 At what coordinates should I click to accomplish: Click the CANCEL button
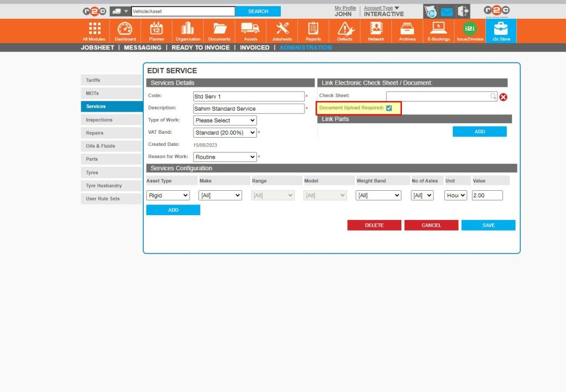point(431,225)
